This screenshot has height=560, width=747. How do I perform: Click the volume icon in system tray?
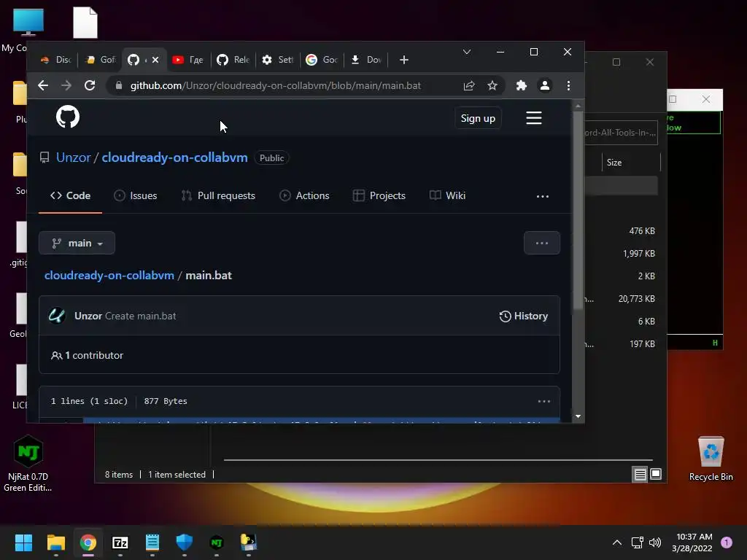(655, 542)
